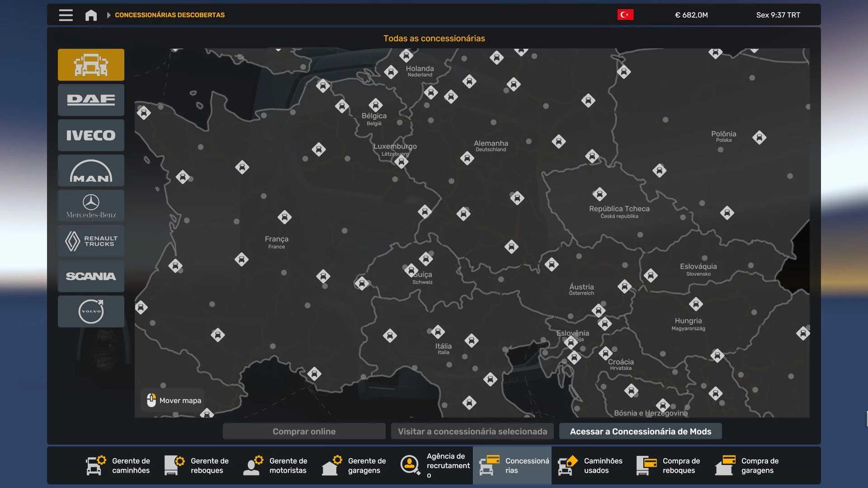868x488 pixels.
Task: Click Acessar a Concessionária de Mods button
Action: click(640, 431)
